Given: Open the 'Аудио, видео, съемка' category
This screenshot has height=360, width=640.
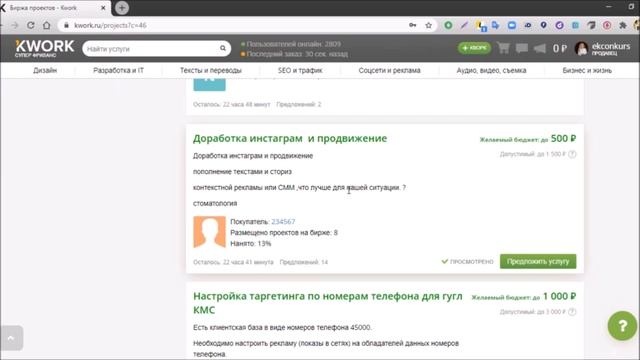Looking at the screenshot, I should coord(491,70).
